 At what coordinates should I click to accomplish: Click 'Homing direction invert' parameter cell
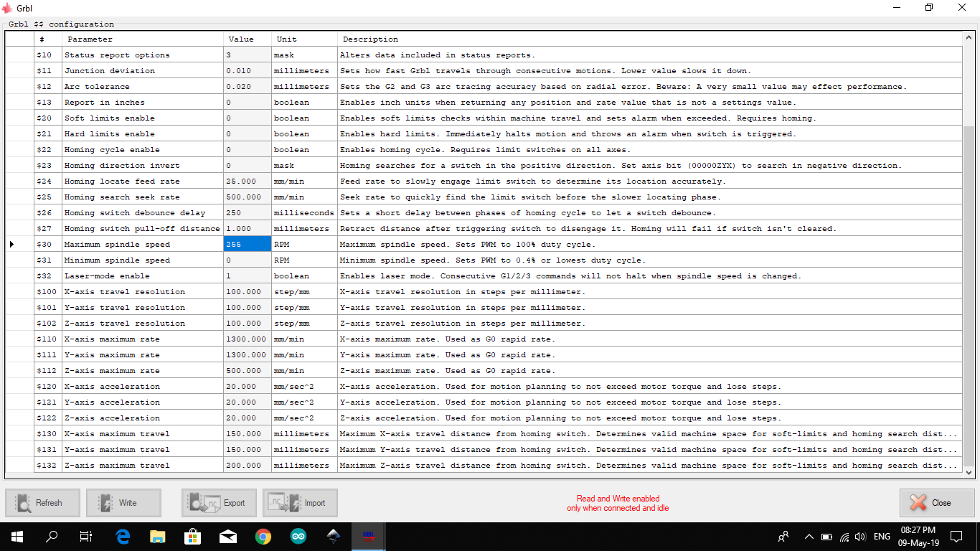coord(143,166)
